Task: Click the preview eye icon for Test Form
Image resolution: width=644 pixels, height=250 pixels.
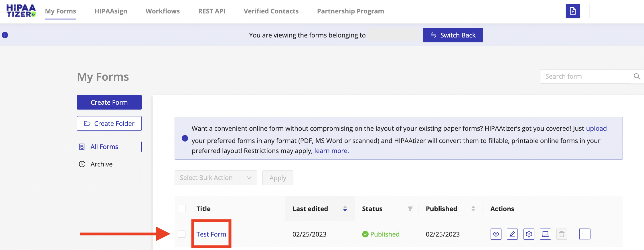Action: [496, 234]
